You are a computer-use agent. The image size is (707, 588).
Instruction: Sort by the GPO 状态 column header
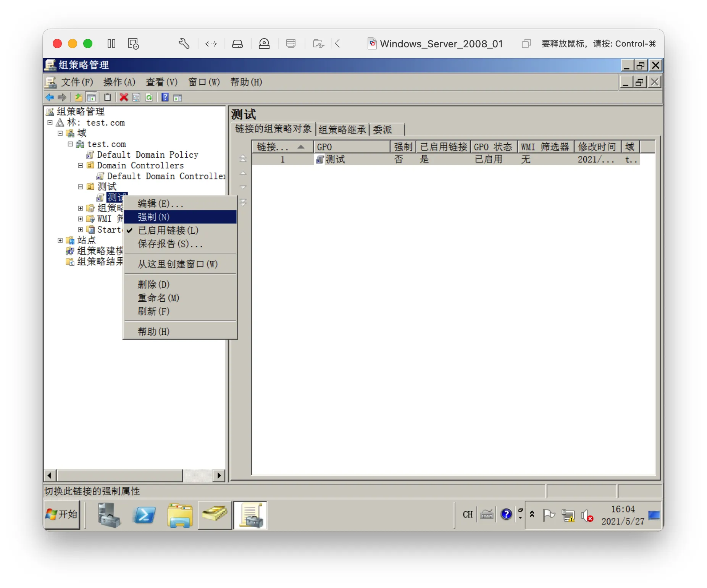[494, 147]
